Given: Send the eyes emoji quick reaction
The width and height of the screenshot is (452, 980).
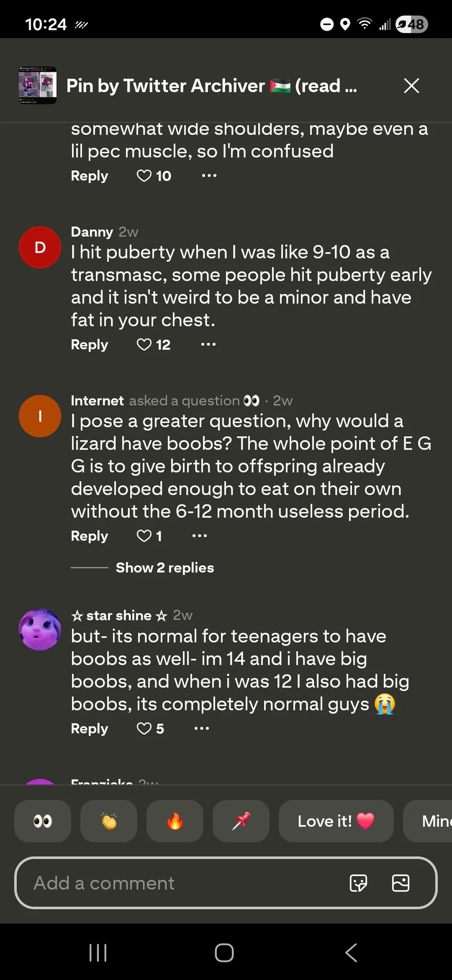Looking at the screenshot, I should [43, 821].
